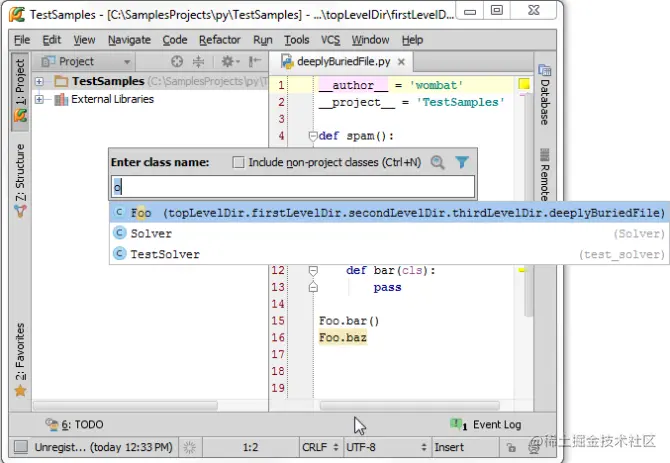
Task: Click the filter funnel icon in popup
Action: click(462, 162)
